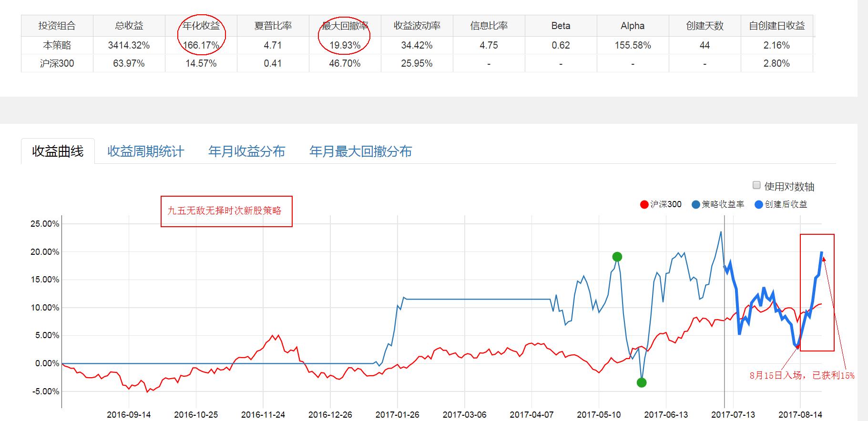Image resolution: width=868 pixels, height=421 pixels.
Task: Toggle the 沪深300 legend series
Action: pos(661,204)
